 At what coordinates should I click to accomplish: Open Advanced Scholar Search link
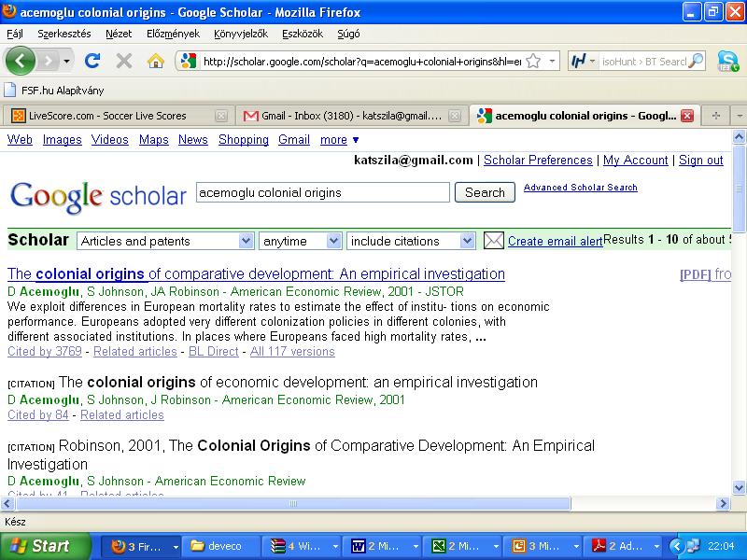click(580, 188)
